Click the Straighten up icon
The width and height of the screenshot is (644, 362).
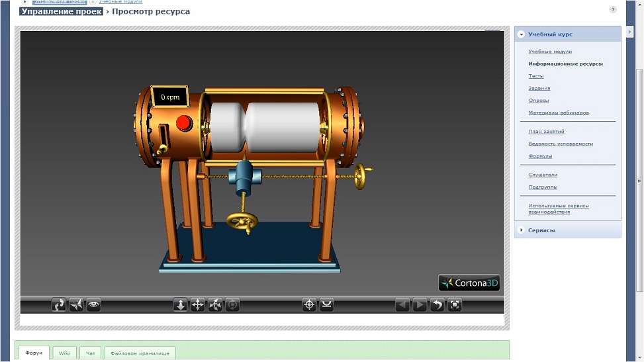(326, 305)
